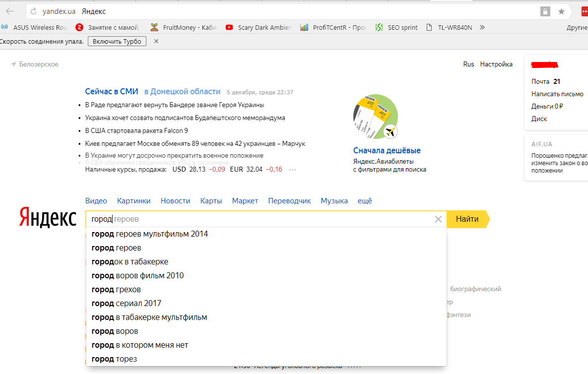The image size is (588, 374).
Task: Close the Turbo speed notification bar
Action: coord(156,41)
